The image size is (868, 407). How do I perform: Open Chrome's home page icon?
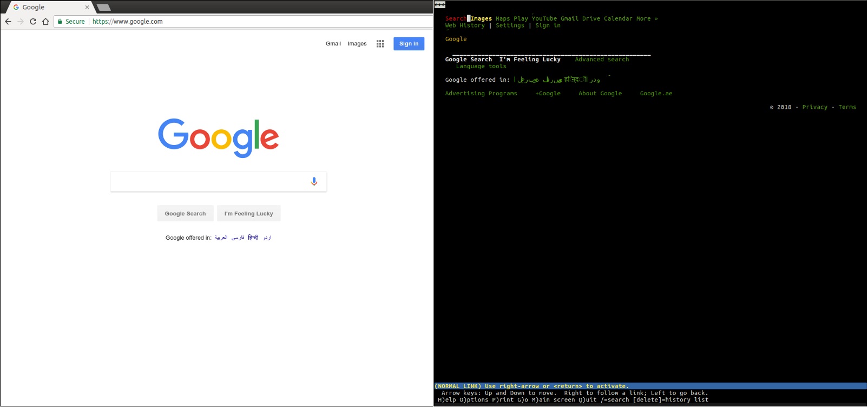click(x=45, y=22)
